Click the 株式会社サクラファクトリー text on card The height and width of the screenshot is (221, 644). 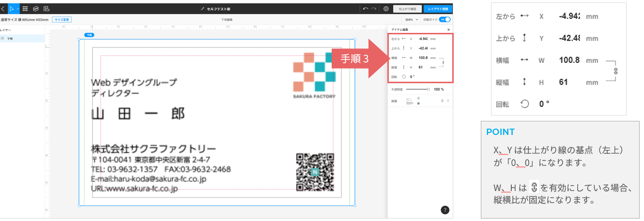(x=153, y=148)
